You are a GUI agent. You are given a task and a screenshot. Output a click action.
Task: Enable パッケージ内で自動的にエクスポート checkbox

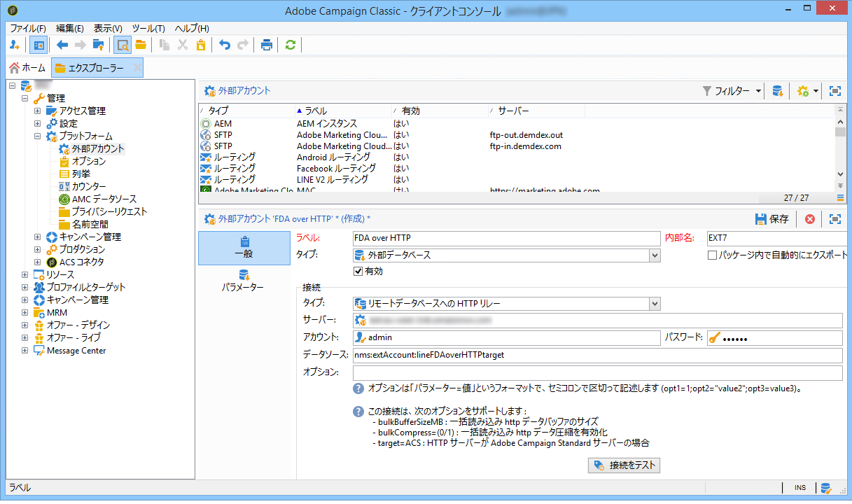(x=712, y=255)
